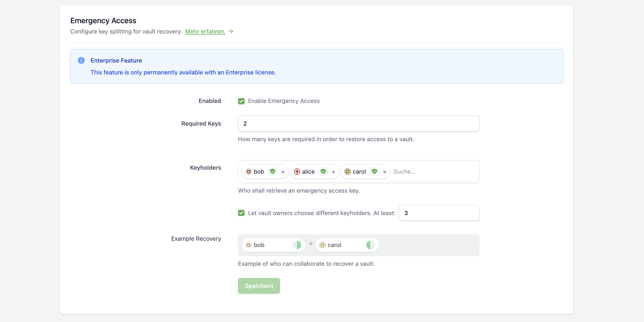This screenshot has width=644, height=322.
Task: Remove alice from keyholders list
Action: click(x=333, y=172)
